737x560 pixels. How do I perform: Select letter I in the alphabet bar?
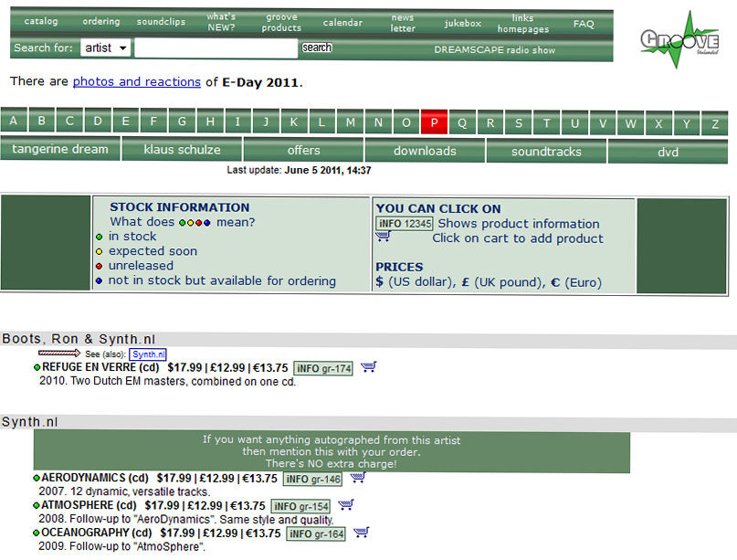click(x=237, y=122)
